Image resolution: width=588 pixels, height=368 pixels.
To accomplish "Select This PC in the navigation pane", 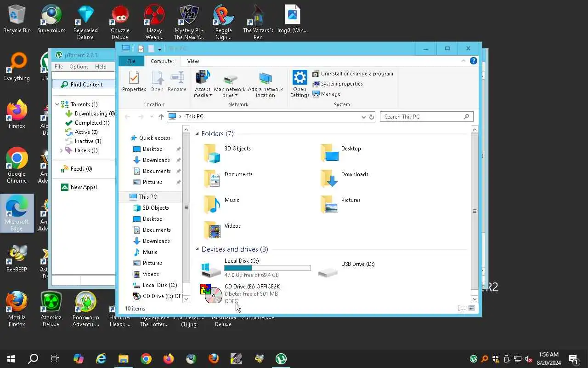I will pyautogui.click(x=148, y=197).
